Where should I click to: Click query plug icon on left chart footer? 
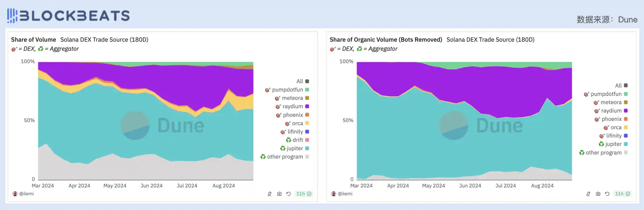270,194
